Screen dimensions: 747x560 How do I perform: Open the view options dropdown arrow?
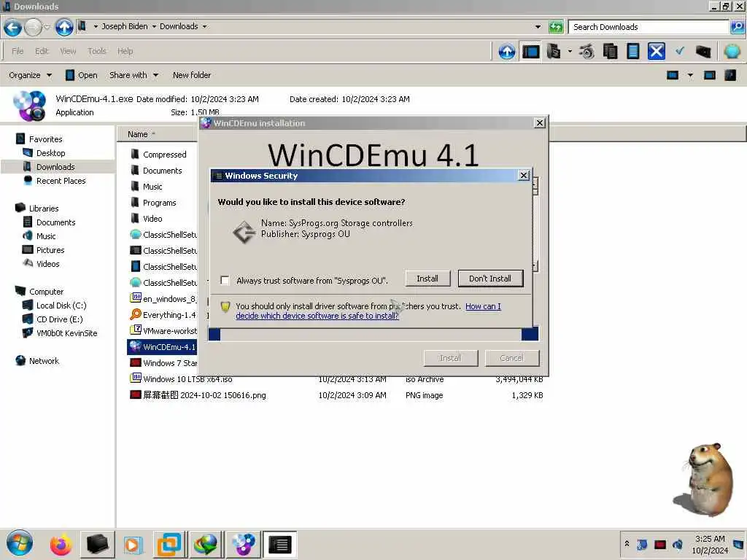pyautogui.click(x=690, y=75)
